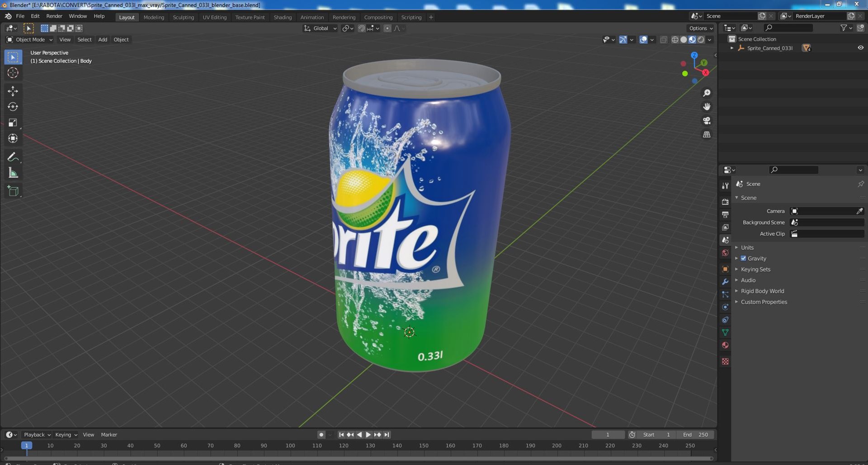Open Global transform orientation dropdown
868x465 pixels.
tap(321, 28)
